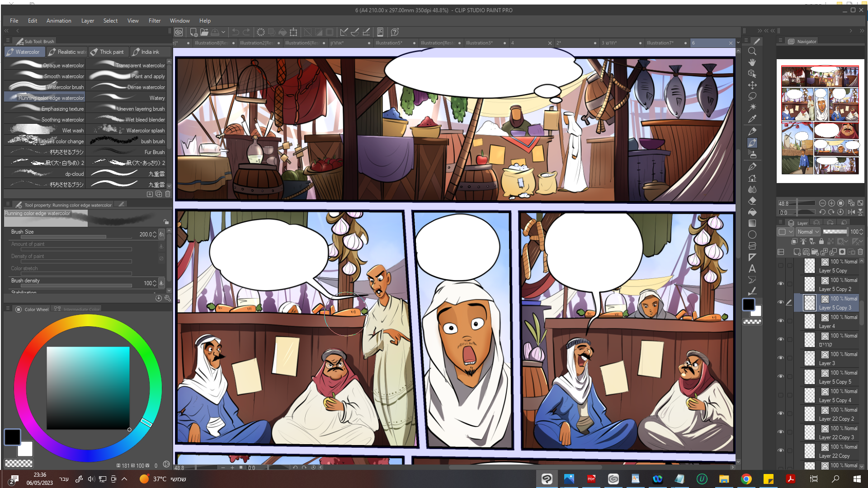Select the Lasso selection tool
The image size is (868, 488).
752,96
